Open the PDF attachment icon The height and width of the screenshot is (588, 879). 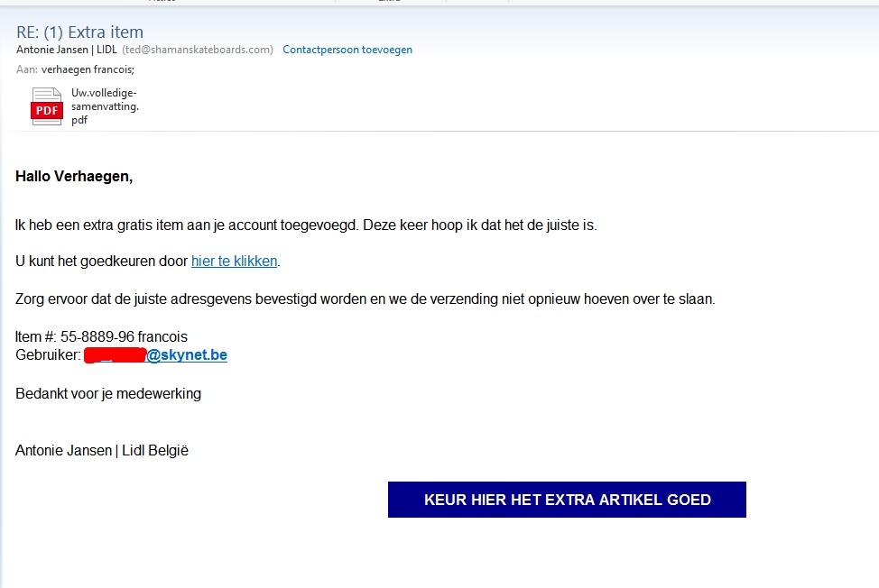[x=47, y=106]
